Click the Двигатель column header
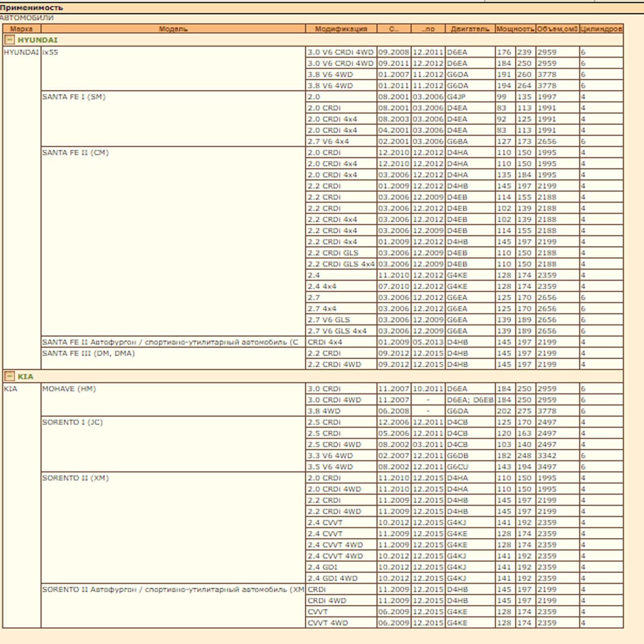This screenshot has height=644, width=644. [470, 29]
